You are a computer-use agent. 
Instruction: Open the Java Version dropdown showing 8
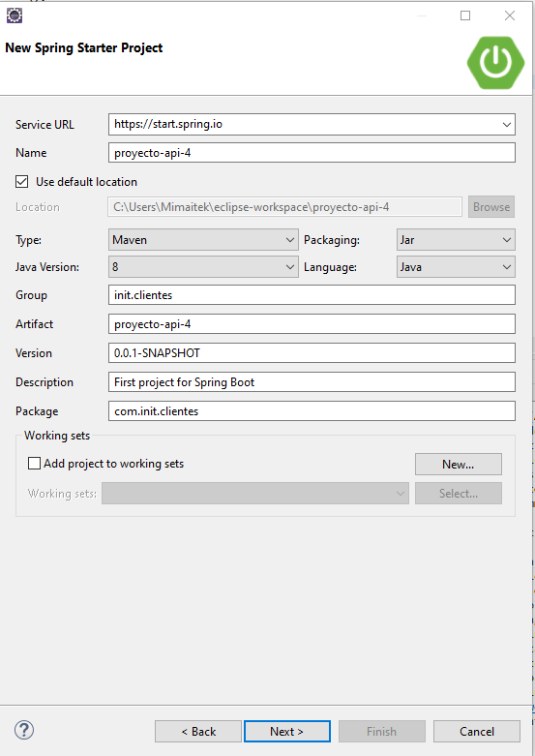(x=203, y=266)
